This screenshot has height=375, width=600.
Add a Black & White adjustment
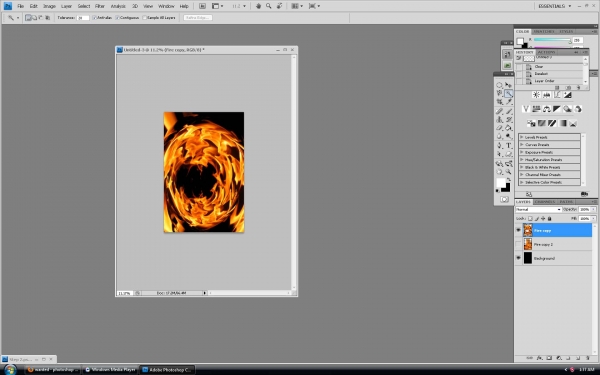tap(557, 109)
